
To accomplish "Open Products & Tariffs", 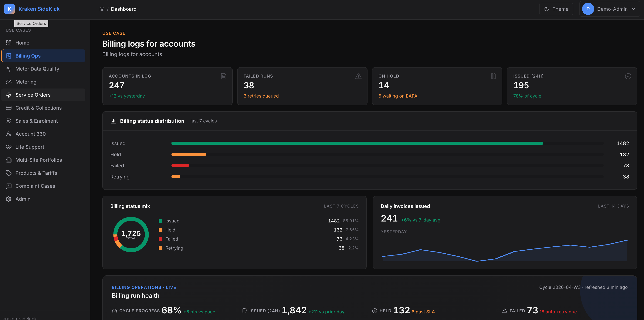I will (x=43, y=173).
